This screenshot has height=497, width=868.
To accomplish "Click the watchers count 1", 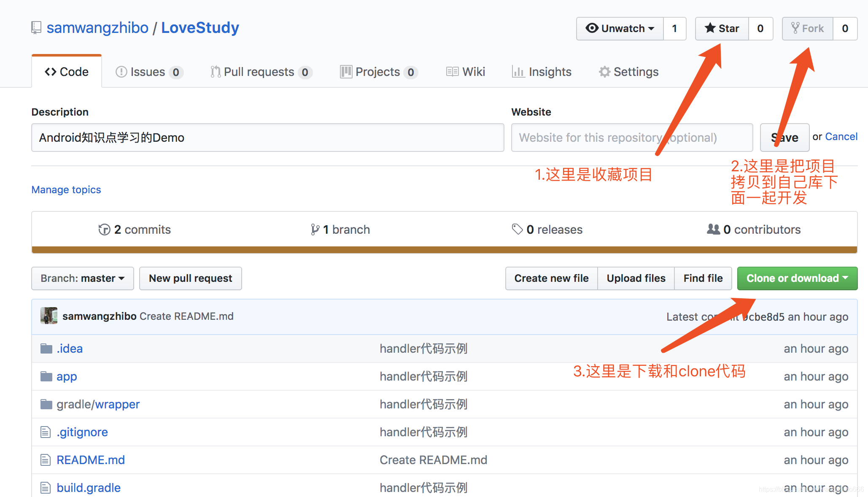I will 675,29.
